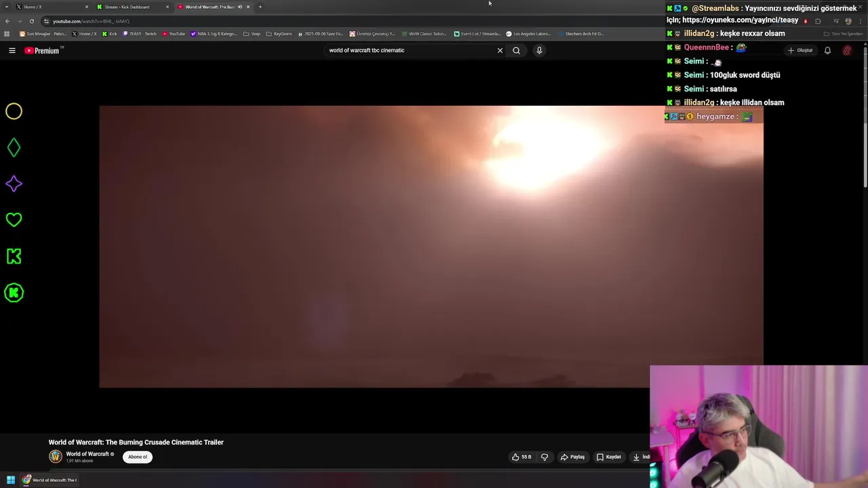
Task: Expand the KeyGivers bookmarks folder
Action: (x=279, y=33)
